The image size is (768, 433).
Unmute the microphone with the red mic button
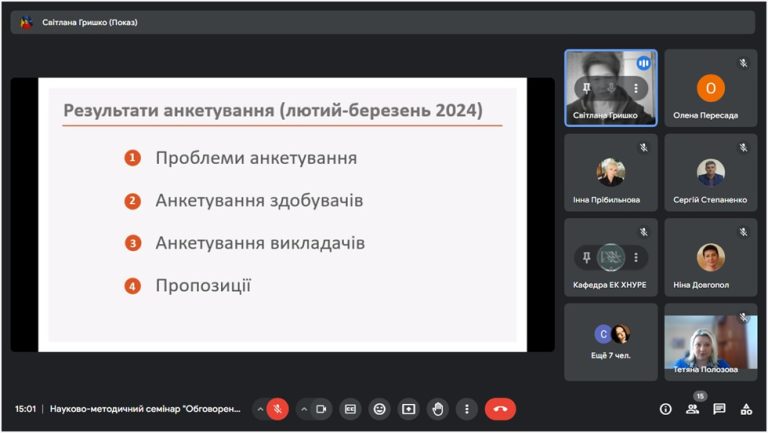[278, 409]
